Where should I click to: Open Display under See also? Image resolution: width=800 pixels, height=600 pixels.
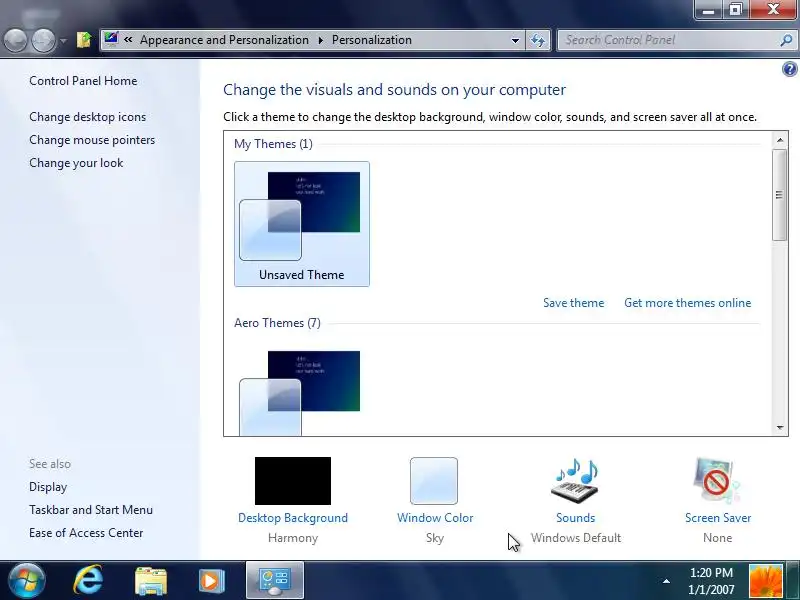click(48, 487)
